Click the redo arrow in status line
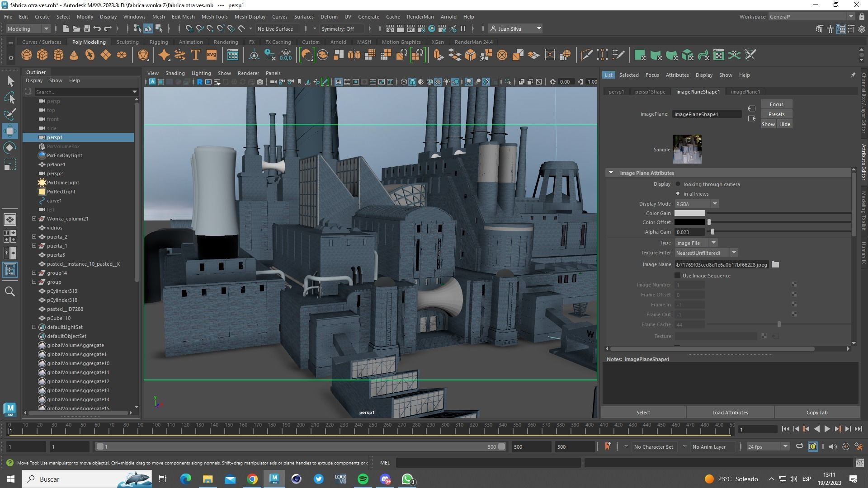The image size is (868, 488). (x=108, y=29)
